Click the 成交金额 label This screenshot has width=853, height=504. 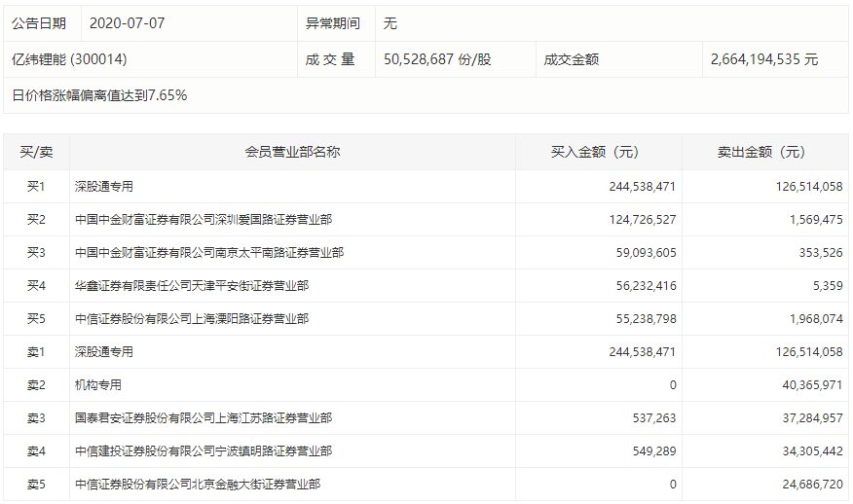572,59
